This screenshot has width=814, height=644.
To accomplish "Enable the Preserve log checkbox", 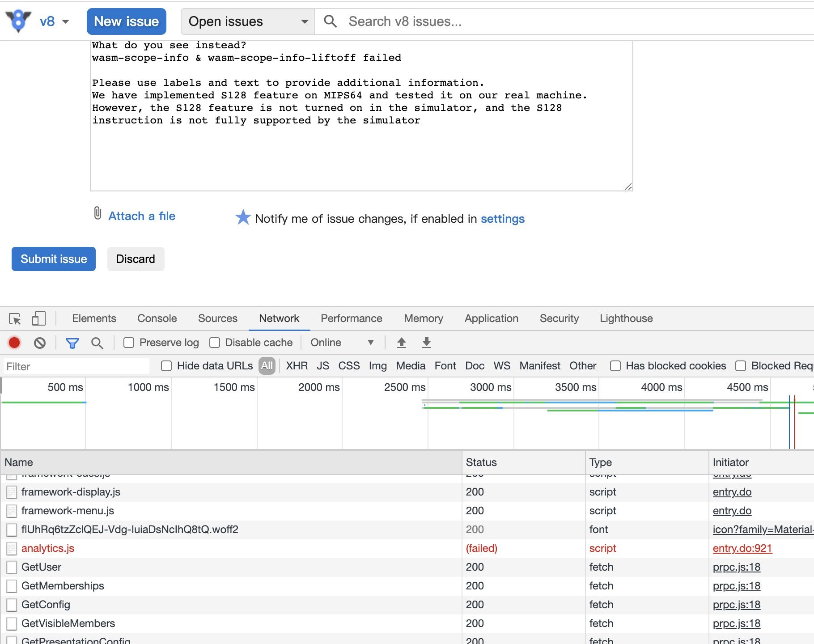I will (129, 343).
